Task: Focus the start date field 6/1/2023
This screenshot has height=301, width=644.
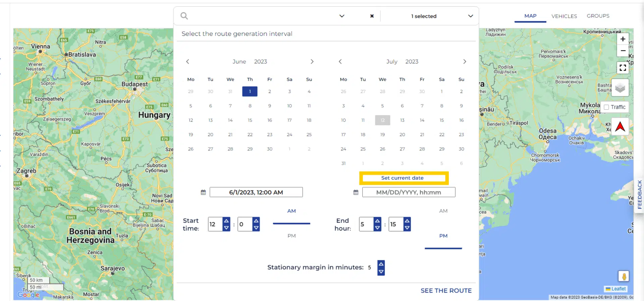Action: point(256,192)
